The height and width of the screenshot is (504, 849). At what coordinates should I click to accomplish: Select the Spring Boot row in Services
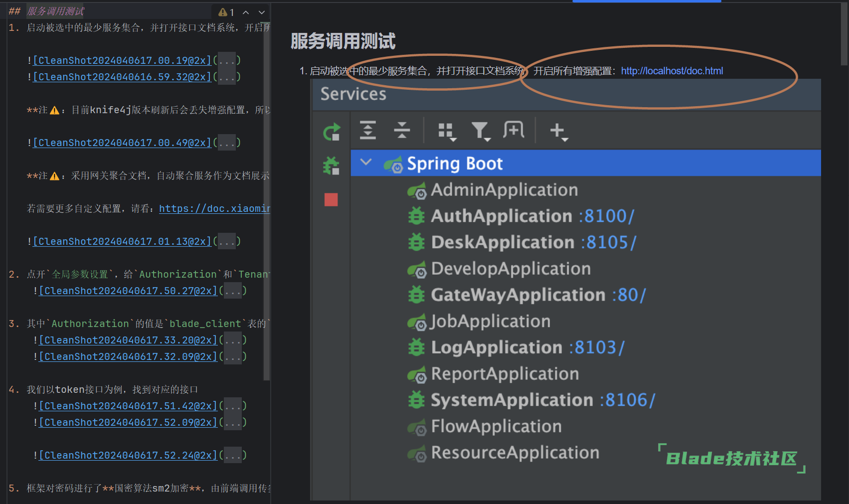point(585,163)
